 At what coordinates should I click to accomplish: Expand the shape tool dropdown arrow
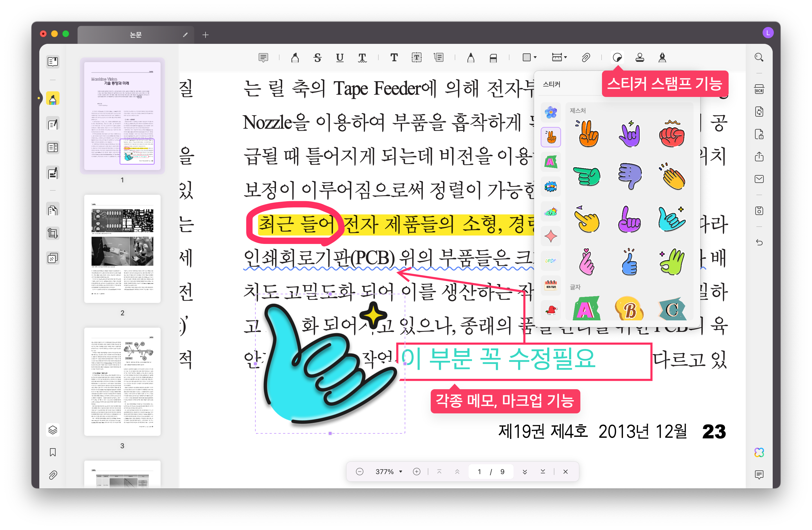click(535, 57)
